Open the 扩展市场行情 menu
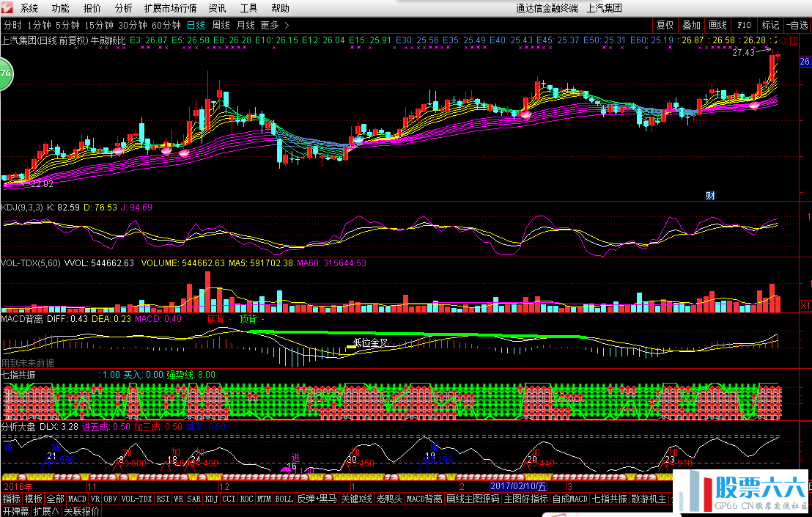Image resolution: width=812 pixels, height=517 pixels. tap(170, 8)
